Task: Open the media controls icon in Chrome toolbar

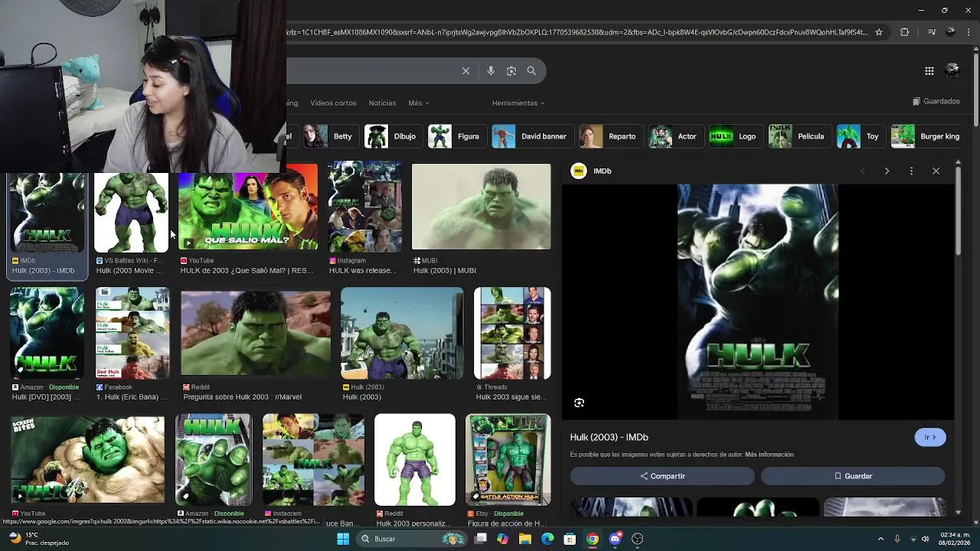Action: [932, 32]
